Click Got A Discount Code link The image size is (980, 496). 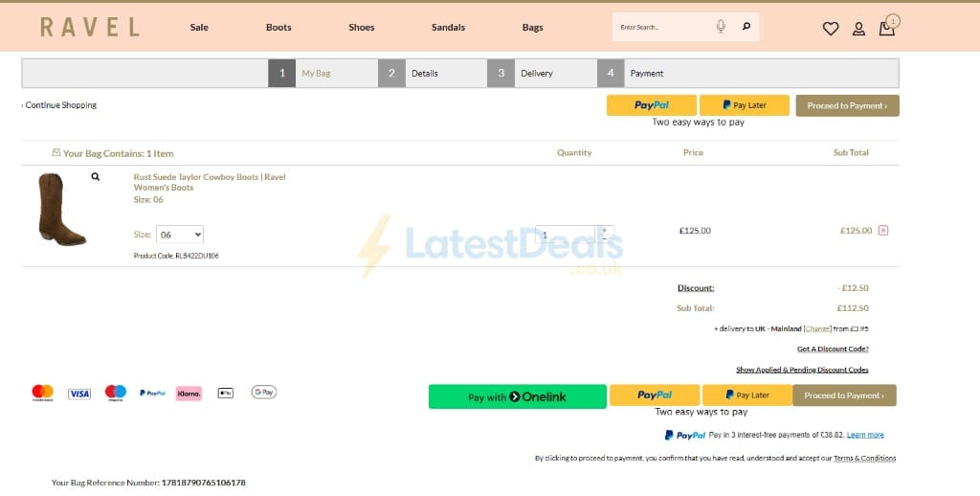point(833,349)
